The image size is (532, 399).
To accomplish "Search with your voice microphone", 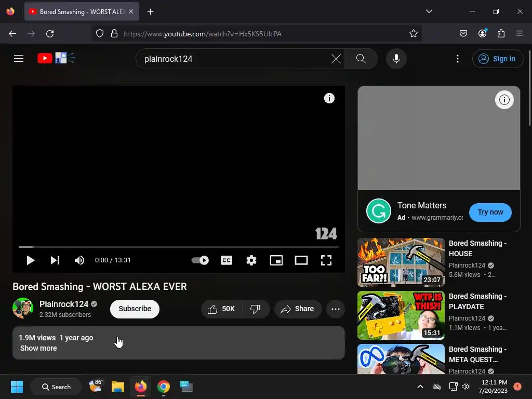I will click(396, 59).
